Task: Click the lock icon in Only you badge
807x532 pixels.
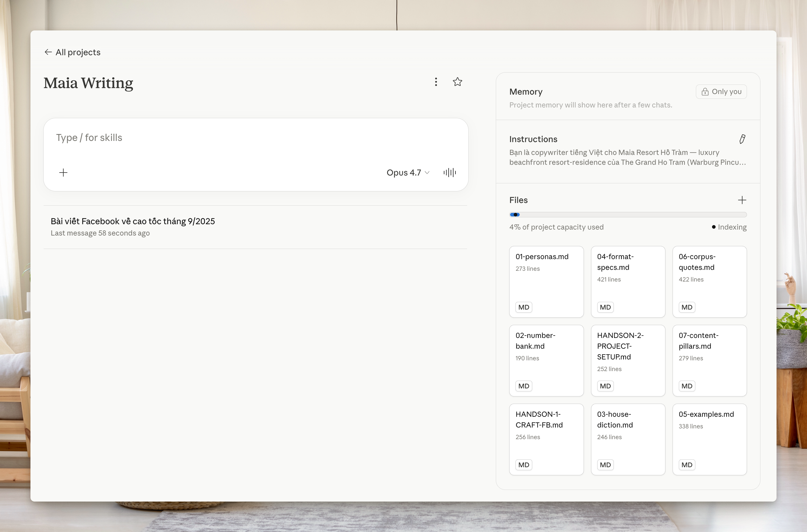Action: [x=705, y=92]
